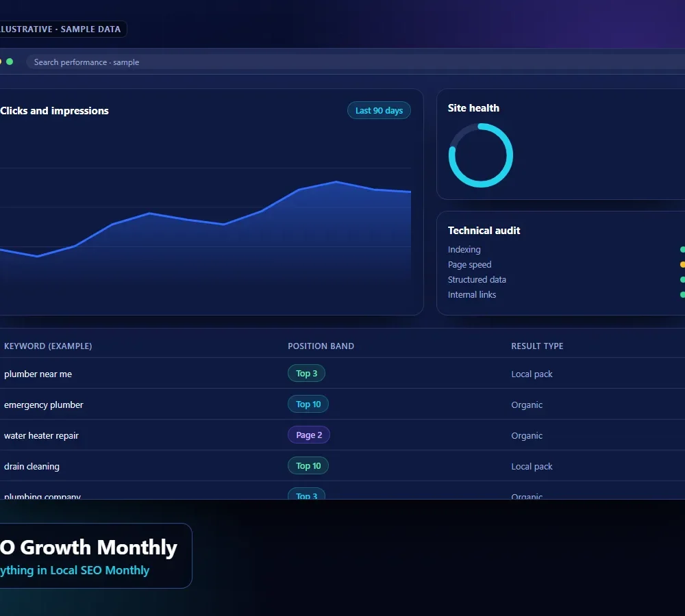Open the Last 90 days range selector

[379, 110]
